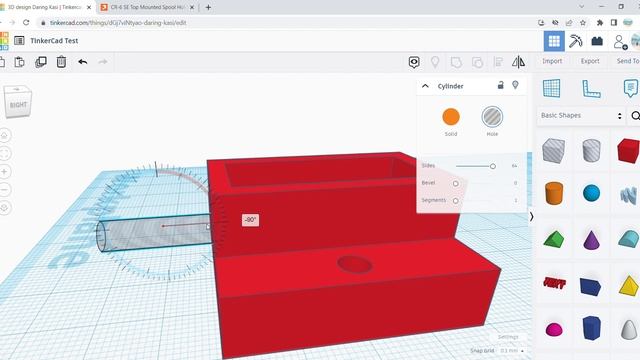Pick the orange Cylinder shape
Image resolution: width=640 pixels, height=360 pixels.
coord(554,193)
